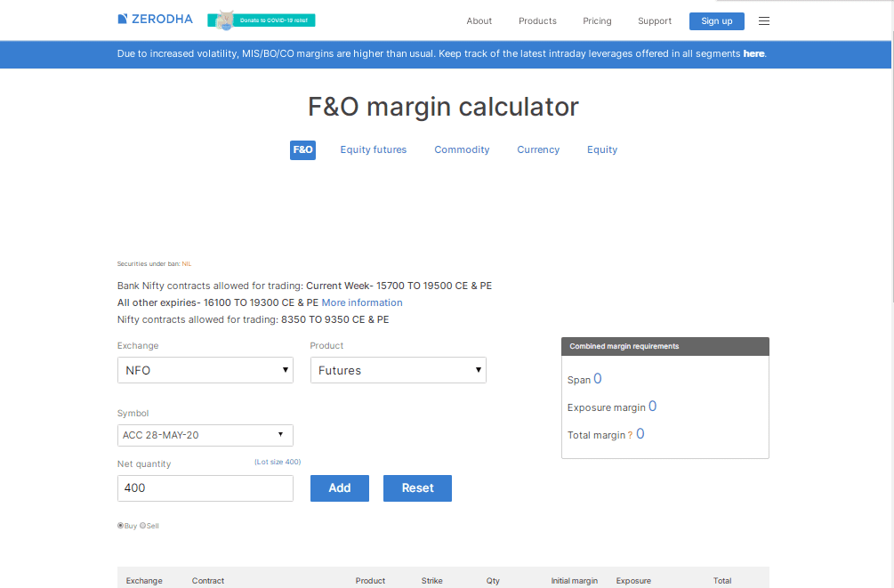Click the Exchange column header in the table
The width and height of the screenshot is (894, 588).
pyautogui.click(x=144, y=581)
